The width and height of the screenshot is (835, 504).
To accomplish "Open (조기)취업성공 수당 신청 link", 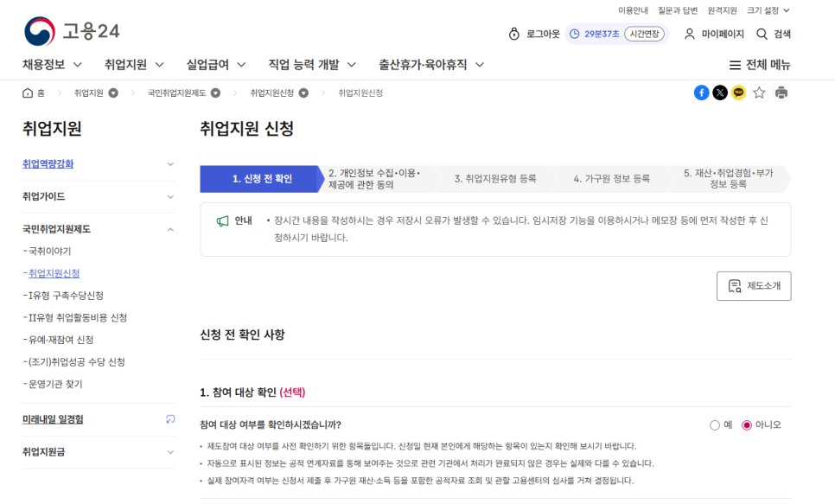I will (77, 362).
